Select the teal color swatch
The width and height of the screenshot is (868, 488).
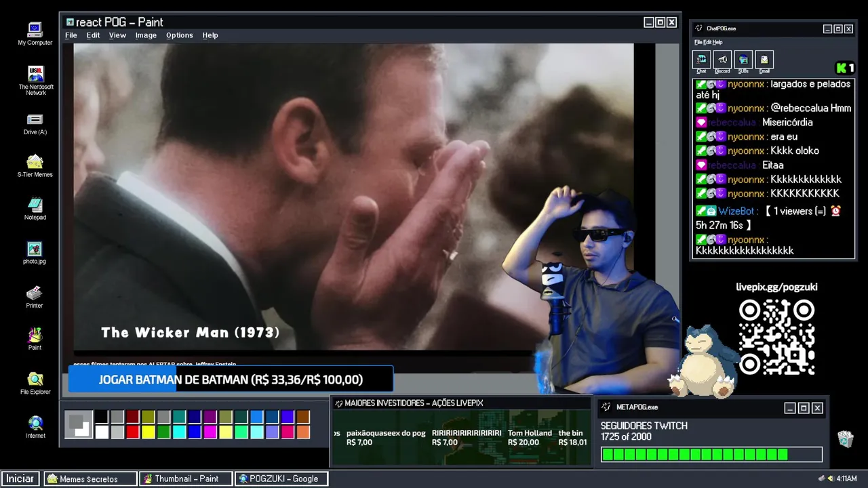[180, 417]
